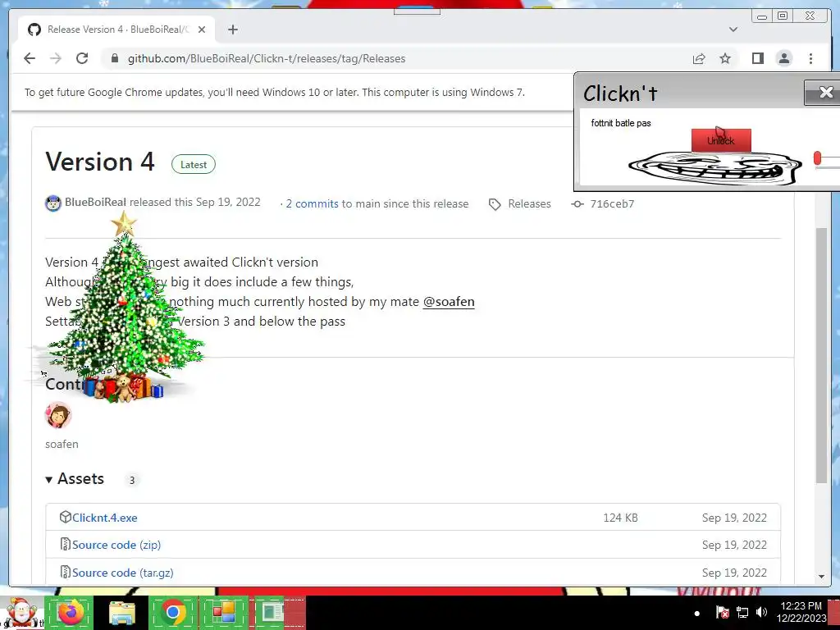Open the fifth taskbar window app

(x=279, y=612)
